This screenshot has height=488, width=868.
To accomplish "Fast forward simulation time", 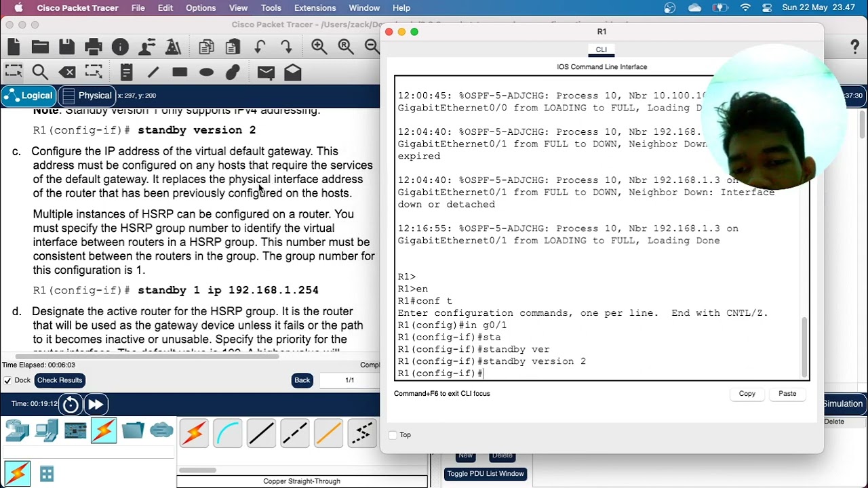I will click(96, 405).
